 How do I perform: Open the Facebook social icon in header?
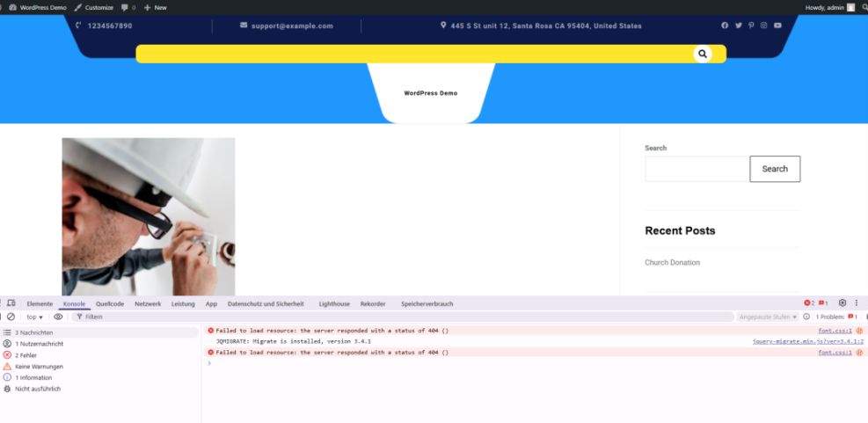[x=725, y=26]
